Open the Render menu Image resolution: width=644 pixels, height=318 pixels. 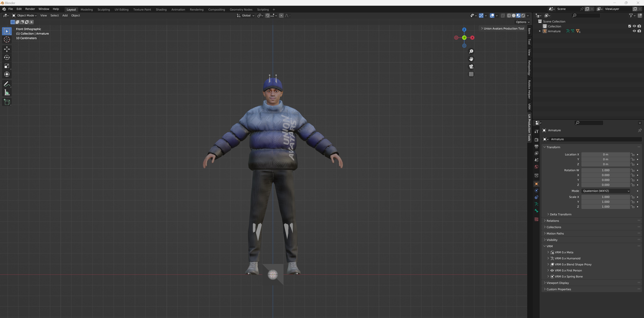coord(30,9)
